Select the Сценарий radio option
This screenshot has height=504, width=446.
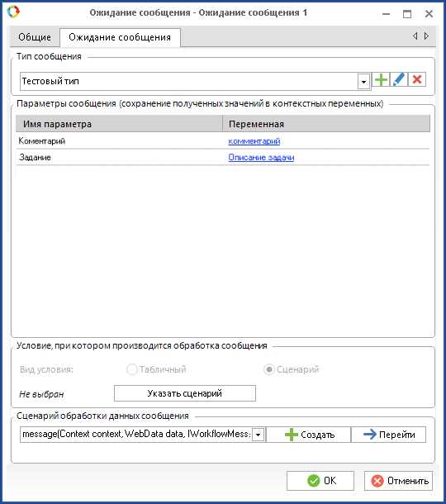(269, 369)
